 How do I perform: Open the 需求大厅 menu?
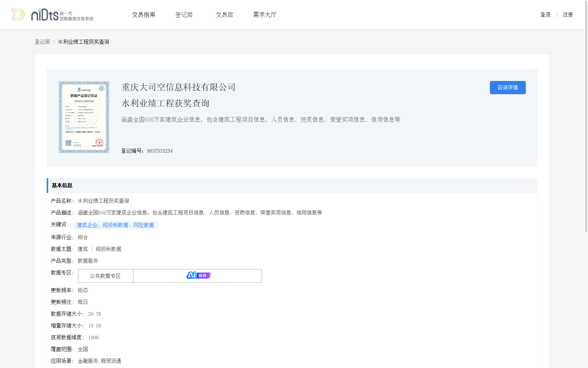(265, 15)
